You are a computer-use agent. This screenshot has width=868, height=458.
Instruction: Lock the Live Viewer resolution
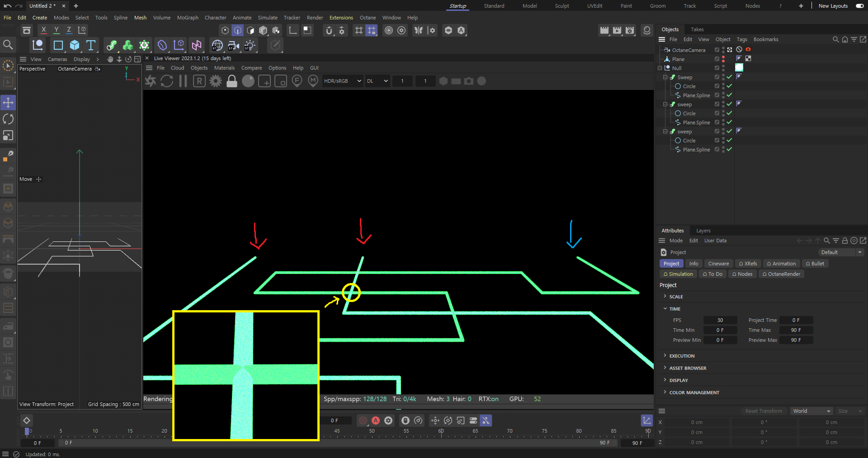(232, 81)
